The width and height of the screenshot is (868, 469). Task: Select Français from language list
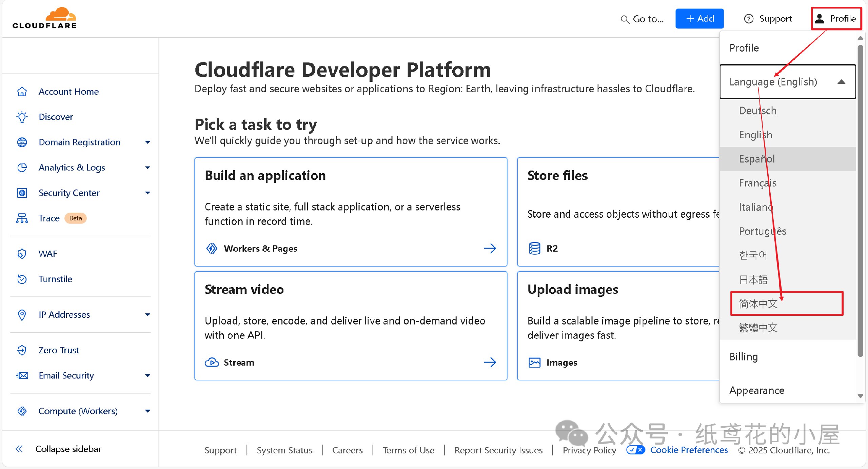pyautogui.click(x=788, y=183)
